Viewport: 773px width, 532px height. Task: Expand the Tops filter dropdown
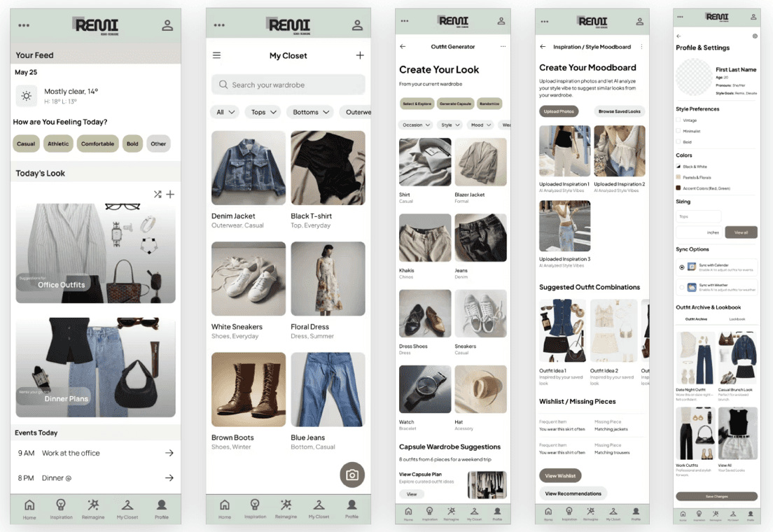point(263,112)
